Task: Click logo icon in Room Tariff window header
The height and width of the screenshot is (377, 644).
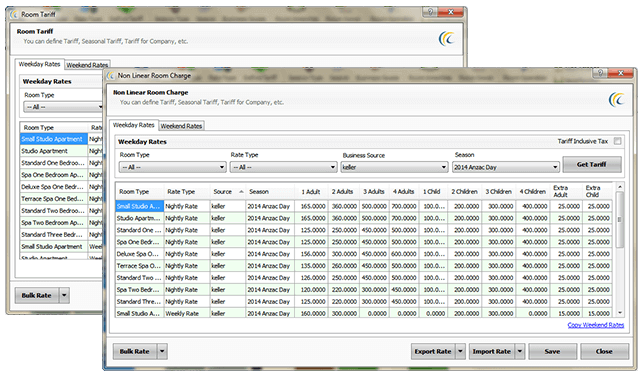Action: click(446, 39)
